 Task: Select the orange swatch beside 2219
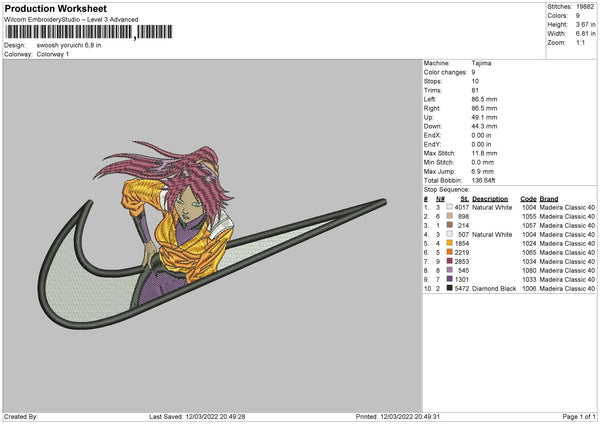[x=449, y=252]
